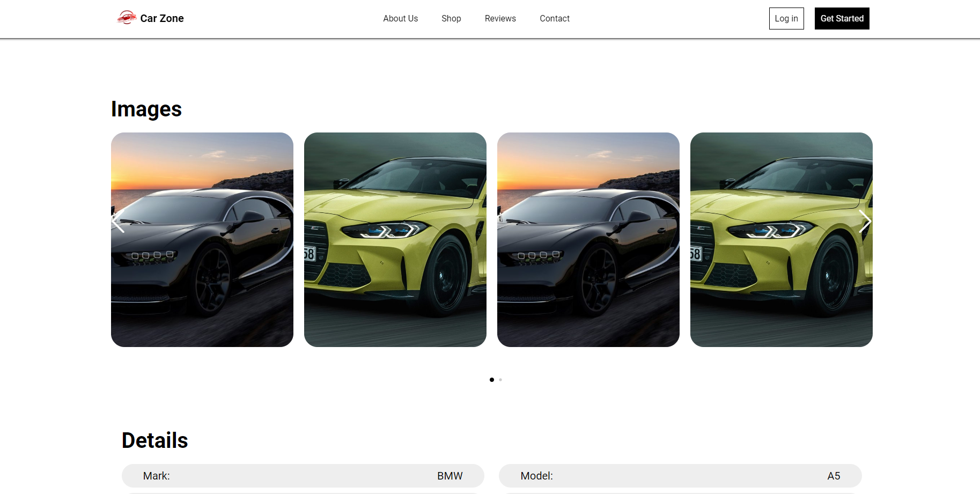Screen dimensions: 980x494
Task: Open the About Us page
Action: click(x=400, y=18)
